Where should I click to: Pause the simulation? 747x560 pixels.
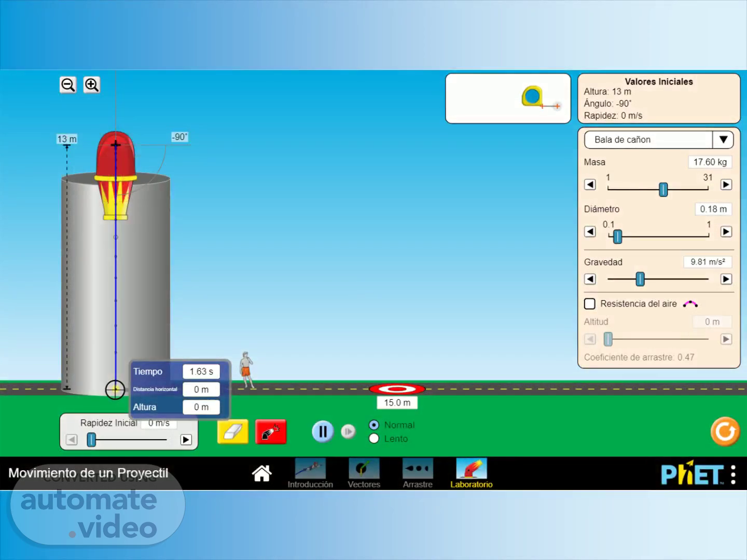tap(322, 431)
